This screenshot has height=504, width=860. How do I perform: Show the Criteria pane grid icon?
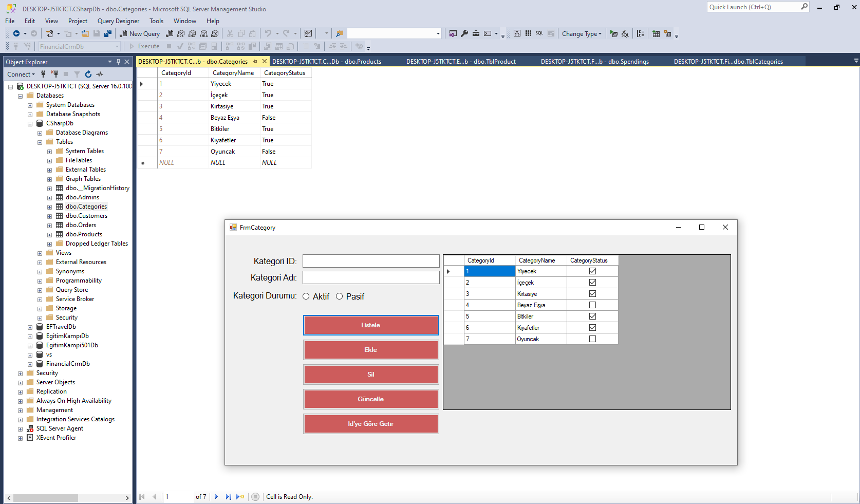coord(528,33)
